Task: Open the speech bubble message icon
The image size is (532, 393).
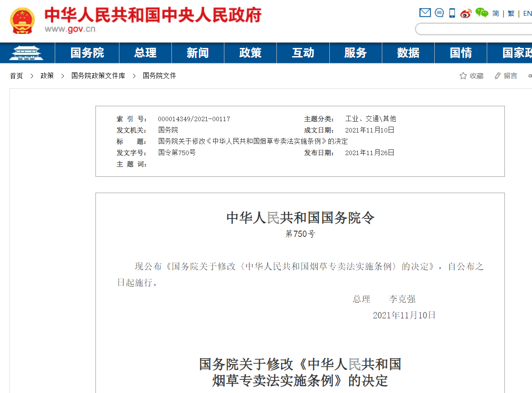Action: coord(439,13)
